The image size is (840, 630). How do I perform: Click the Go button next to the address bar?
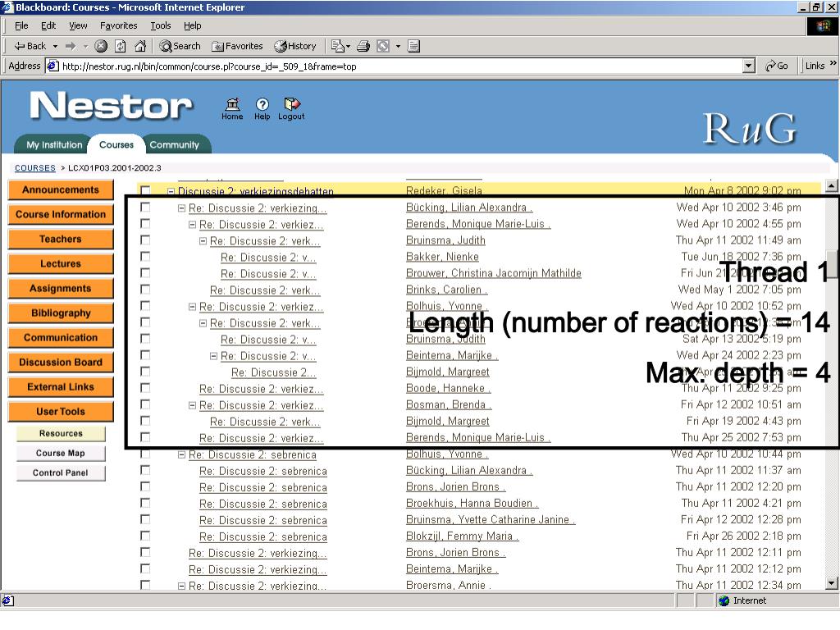777,66
